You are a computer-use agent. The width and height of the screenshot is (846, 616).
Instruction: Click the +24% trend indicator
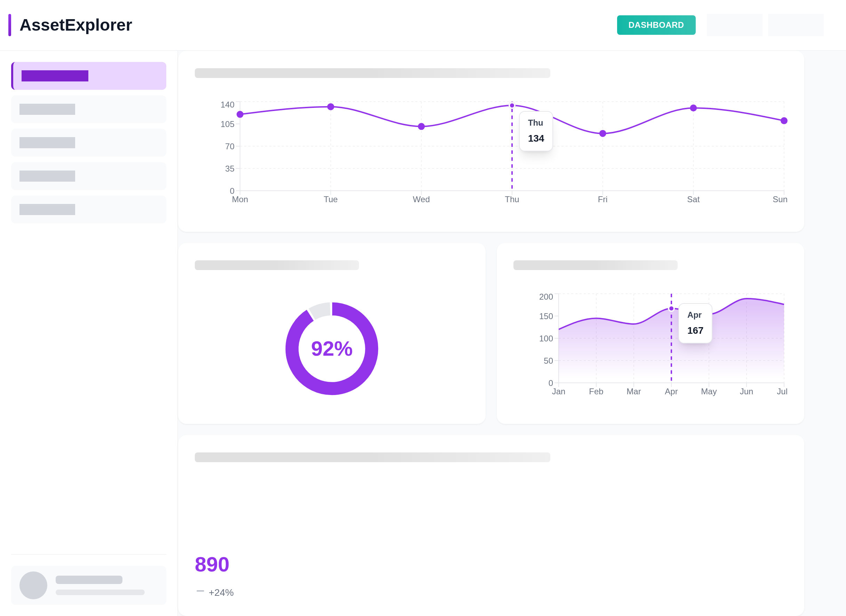pos(221,592)
